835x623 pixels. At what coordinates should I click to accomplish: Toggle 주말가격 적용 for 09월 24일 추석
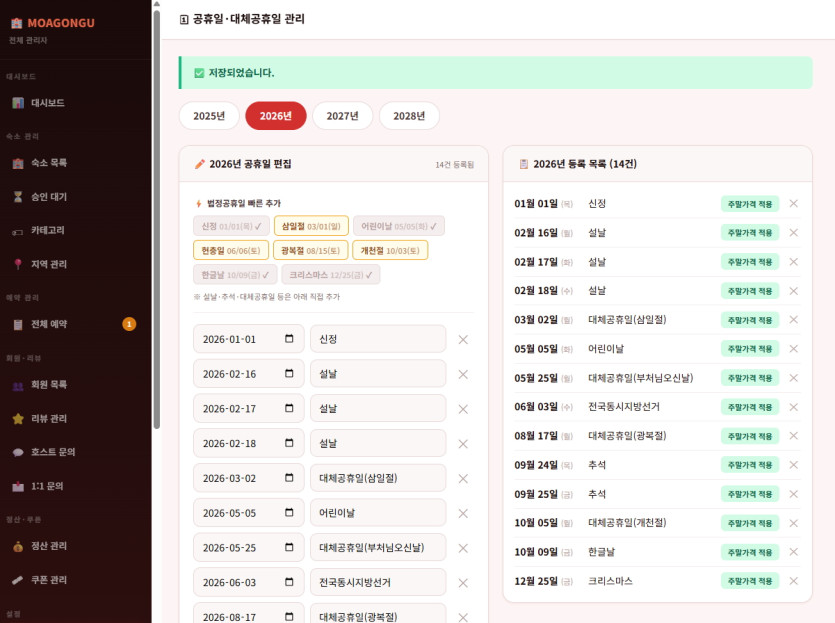(749, 465)
